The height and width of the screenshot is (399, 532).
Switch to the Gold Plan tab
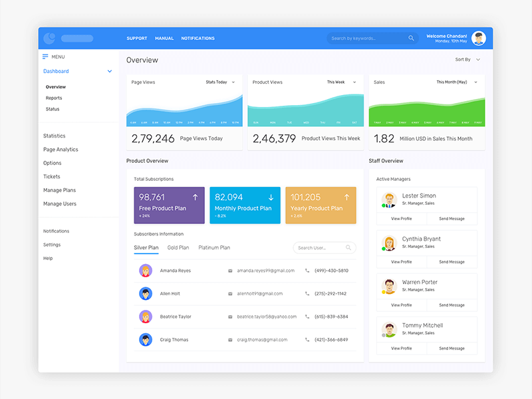click(x=178, y=247)
